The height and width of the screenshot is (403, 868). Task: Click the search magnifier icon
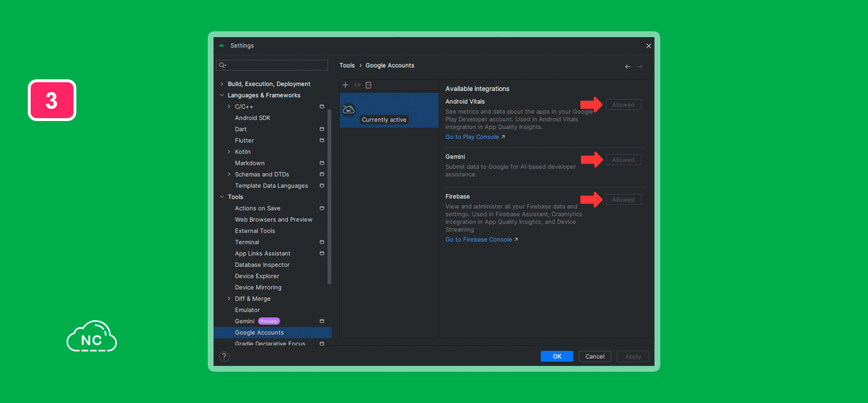click(222, 65)
